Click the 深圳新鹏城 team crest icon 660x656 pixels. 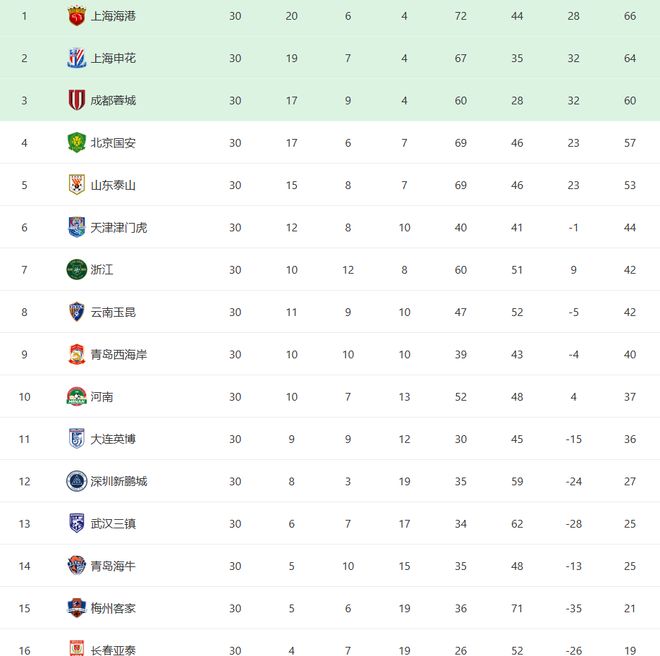click(x=77, y=481)
